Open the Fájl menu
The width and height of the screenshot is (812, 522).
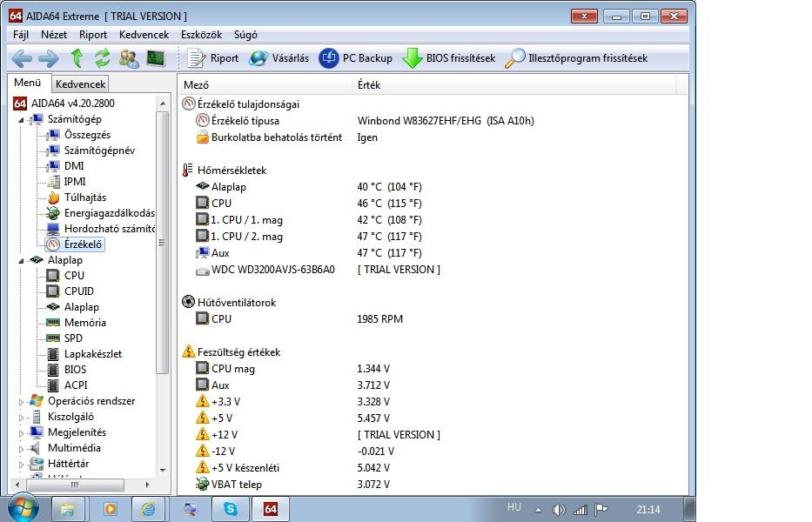click(x=21, y=35)
